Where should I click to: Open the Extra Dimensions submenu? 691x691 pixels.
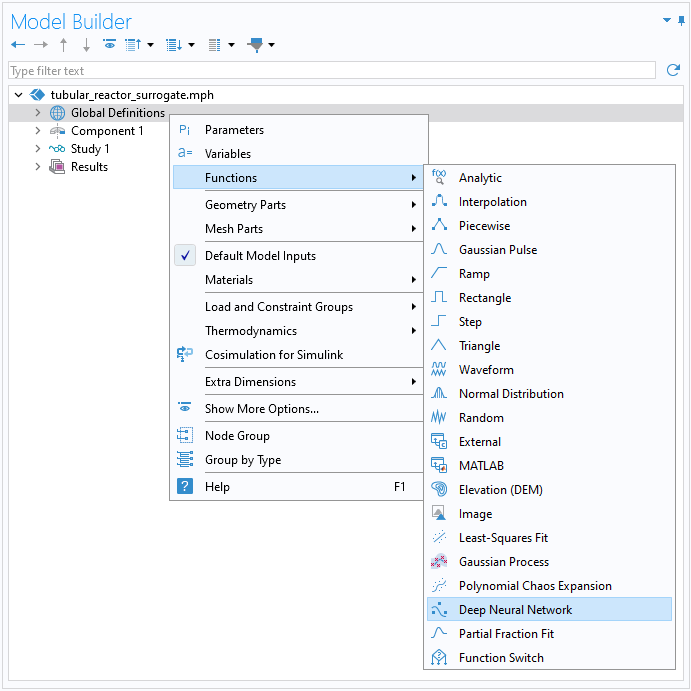pyautogui.click(x=298, y=382)
